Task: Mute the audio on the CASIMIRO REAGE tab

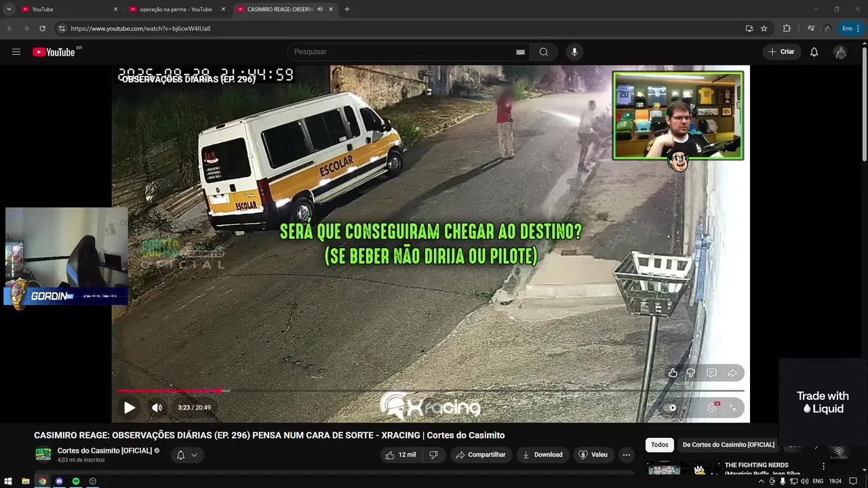Action: click(x=320, y=9)
